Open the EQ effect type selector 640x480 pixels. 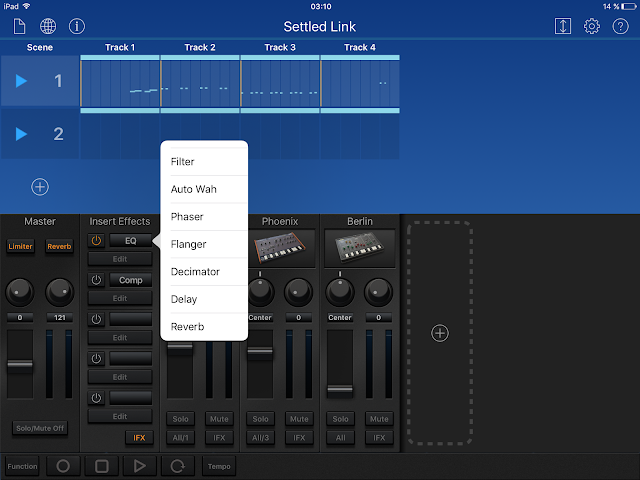click(x=131, y=241)
